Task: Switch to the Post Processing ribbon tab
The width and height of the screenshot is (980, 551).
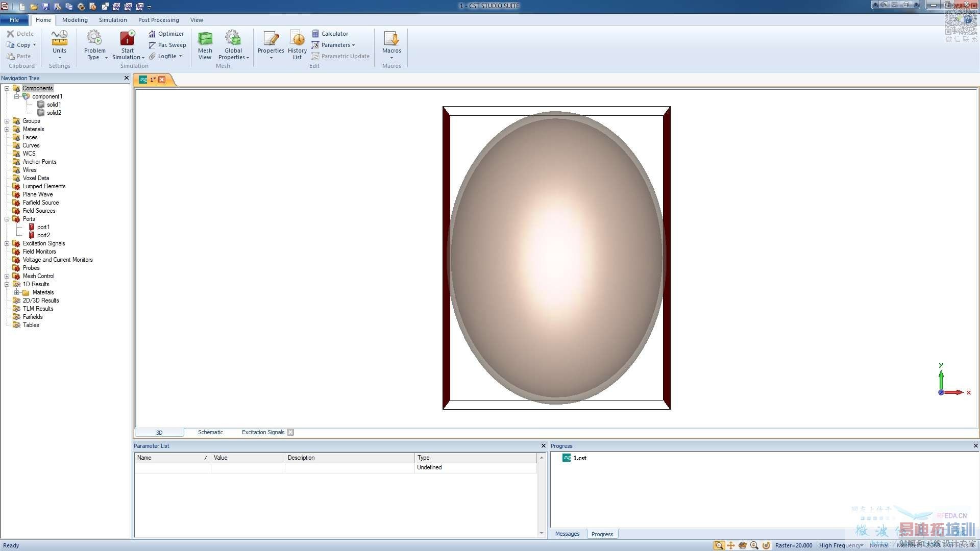Action: pos(158,20)
